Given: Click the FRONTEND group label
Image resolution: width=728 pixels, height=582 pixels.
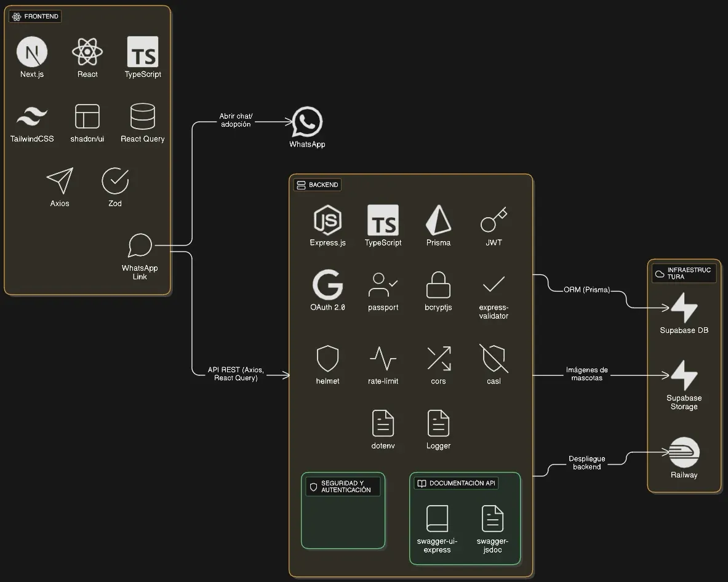Looking at the screenshot, I should click(x=36, y=17).
